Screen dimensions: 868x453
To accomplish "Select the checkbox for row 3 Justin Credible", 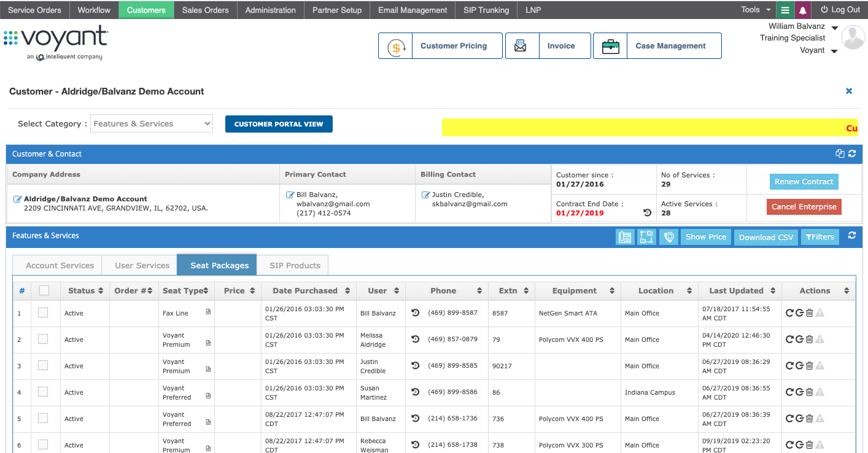I will (x=43, y=366).
